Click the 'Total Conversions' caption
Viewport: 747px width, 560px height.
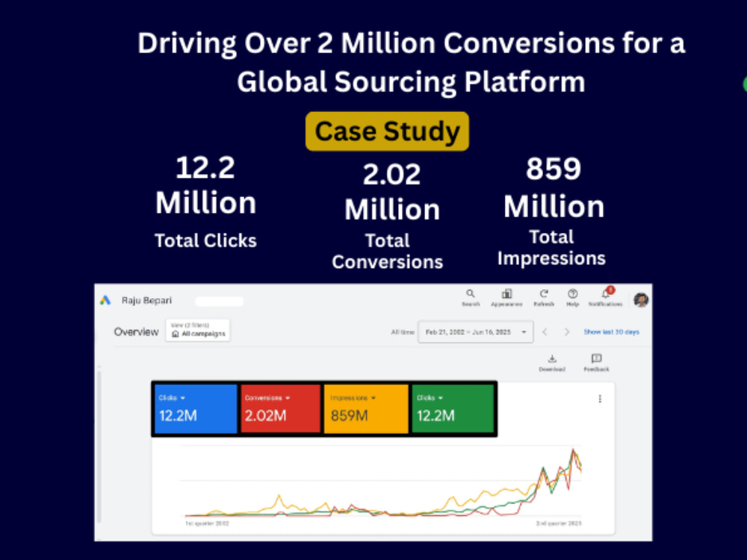[387, 252]
